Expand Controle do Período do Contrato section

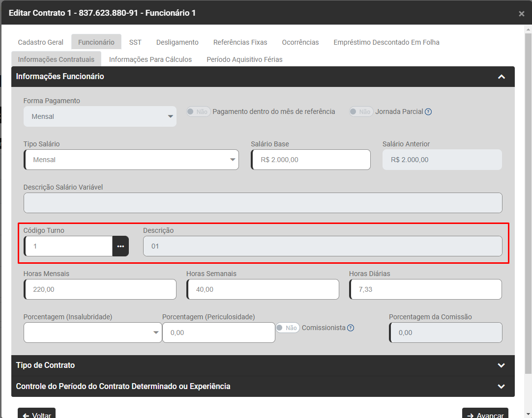501,387
